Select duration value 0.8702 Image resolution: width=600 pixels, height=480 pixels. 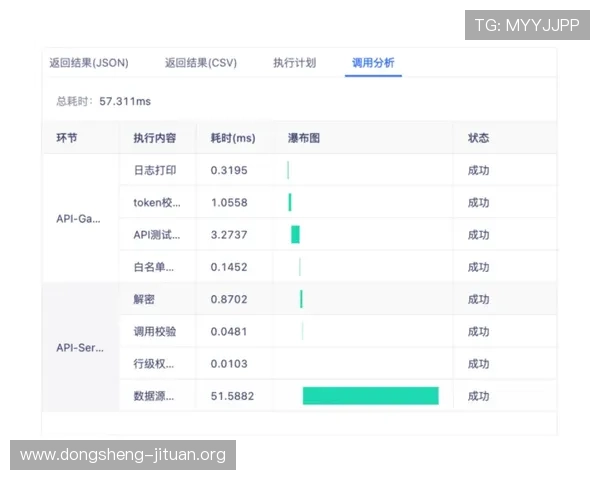[x=229, y=299]
